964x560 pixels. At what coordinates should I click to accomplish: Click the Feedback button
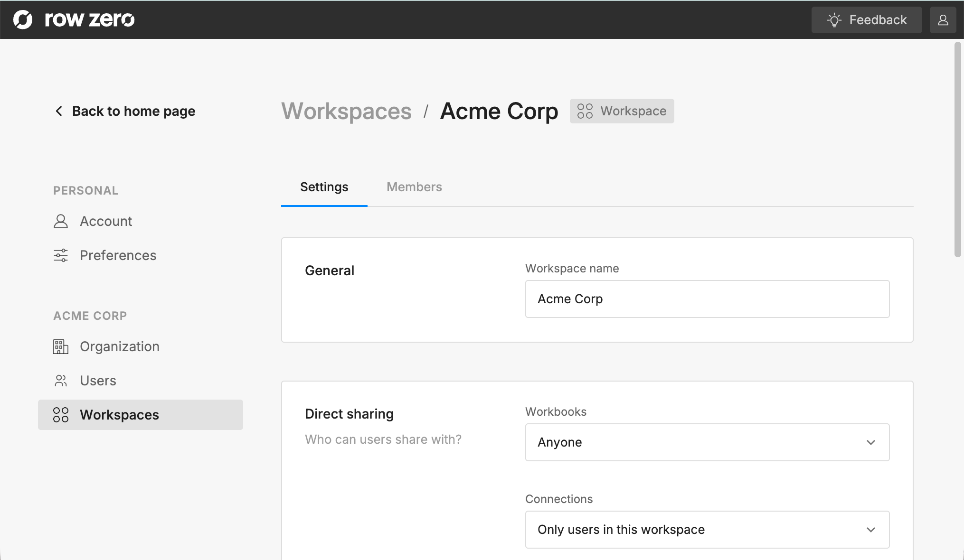[867, 20]
